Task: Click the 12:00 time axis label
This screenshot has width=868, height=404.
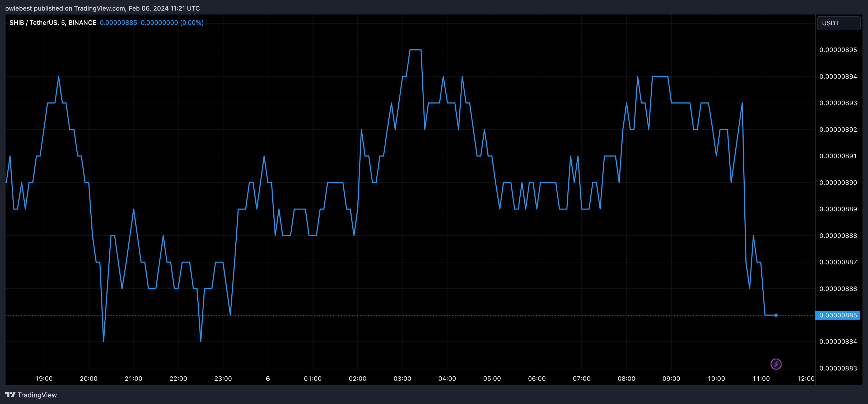Action: tap(806, 378)
